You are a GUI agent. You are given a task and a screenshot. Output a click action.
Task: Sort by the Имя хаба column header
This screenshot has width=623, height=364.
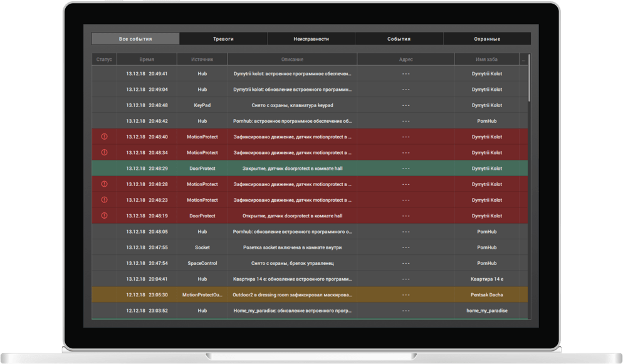[486, 60]
